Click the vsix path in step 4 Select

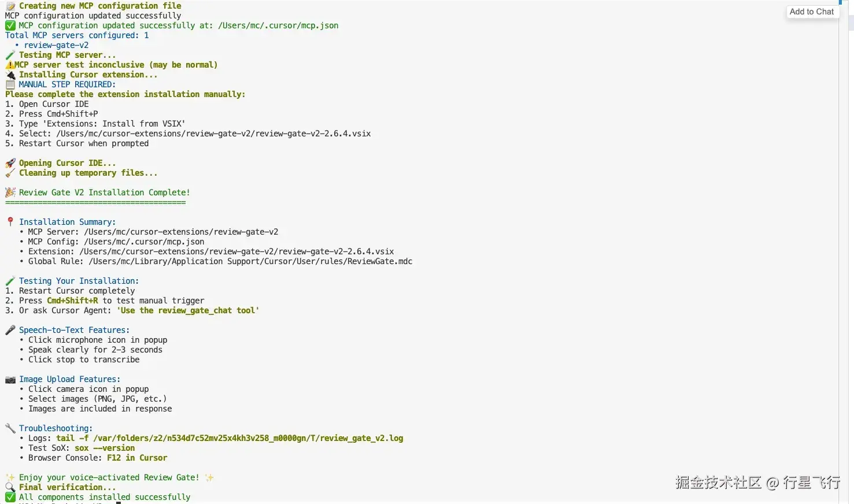[213, 134]
